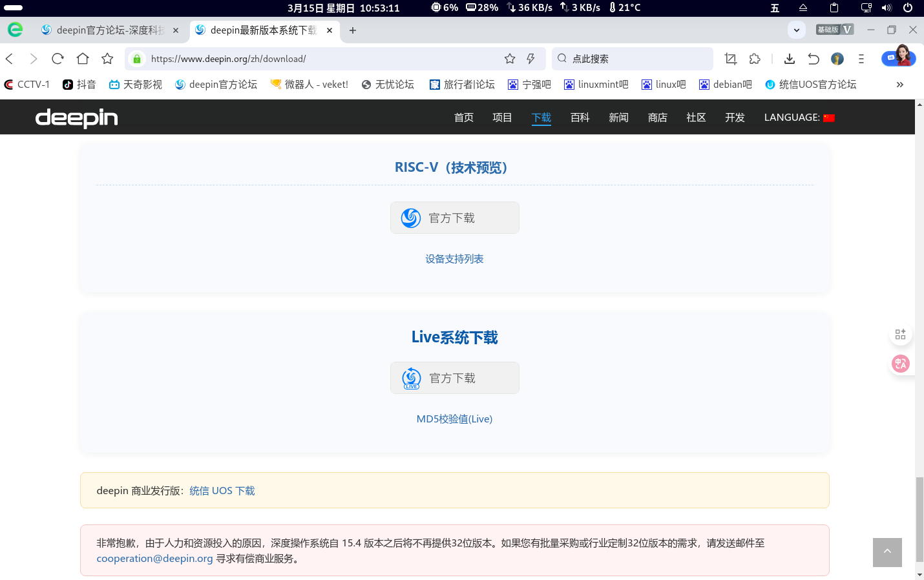
Task: Click the CPU usage 6% indicator in status bar
Action: [x=445, y=8]
